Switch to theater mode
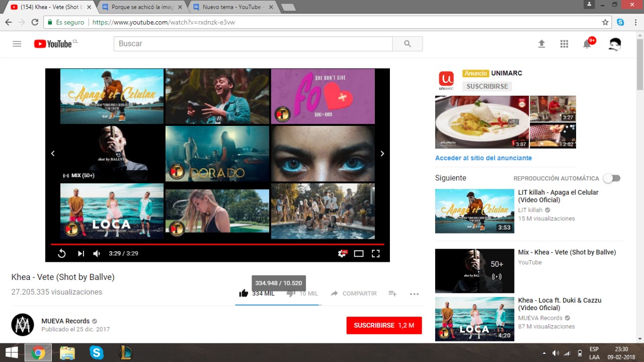The width and height of the screenshot is (644, 362). 359,253
